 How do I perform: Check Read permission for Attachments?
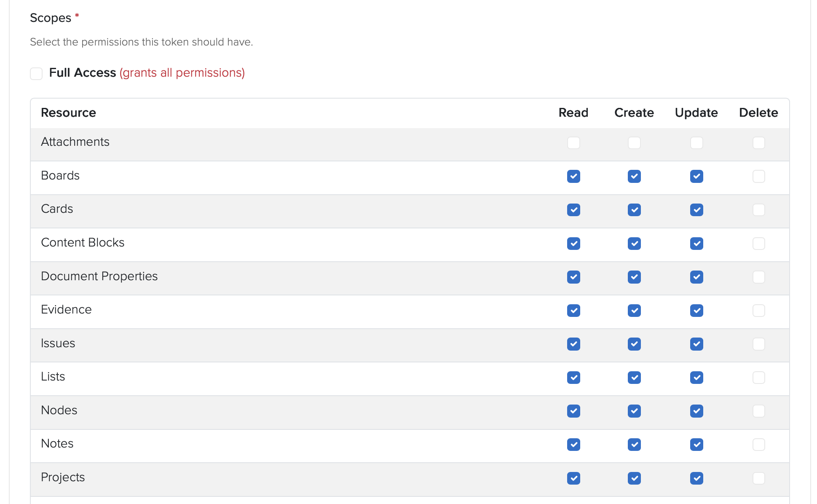pos(573,143)
